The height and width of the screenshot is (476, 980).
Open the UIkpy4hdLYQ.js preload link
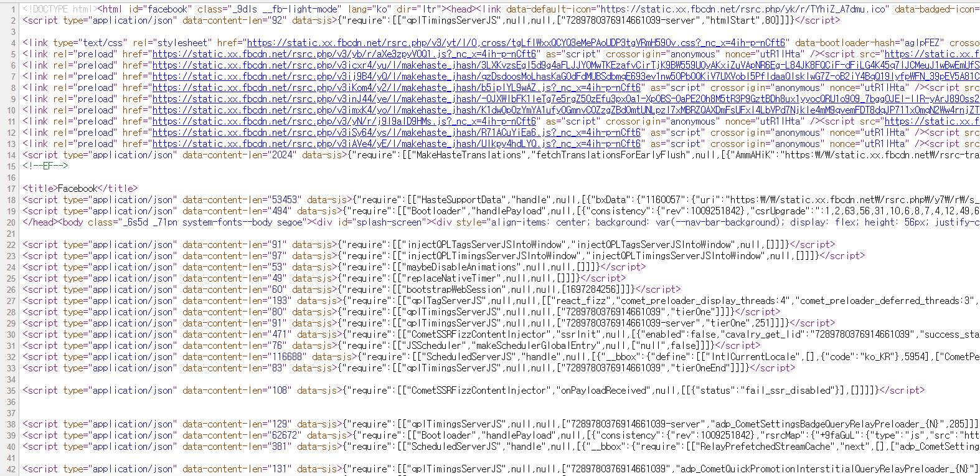point(397,143)
